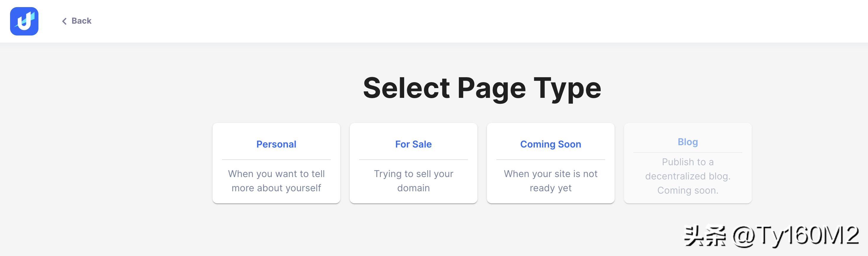Click "When your site is not ready yet" text
Image resolution: width=868 pixels, height=256 pixels.
click(x=550, y=181)
